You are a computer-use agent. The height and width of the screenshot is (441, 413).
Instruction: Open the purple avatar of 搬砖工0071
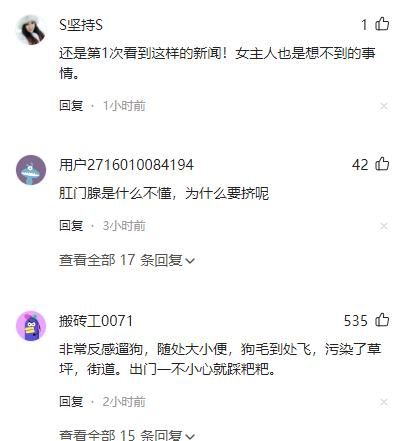click(x=31, y=326)
